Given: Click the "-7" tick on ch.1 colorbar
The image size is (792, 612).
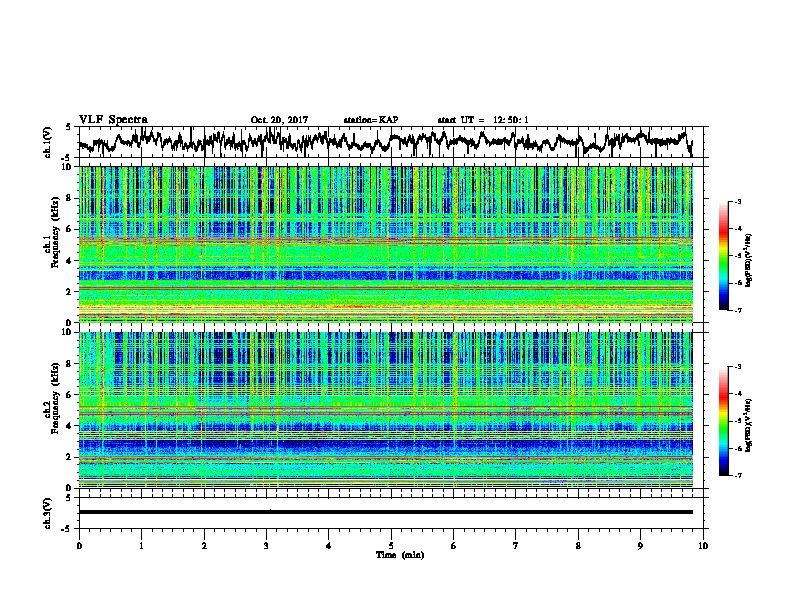Looking at the screenshot, I should point(737,310).
